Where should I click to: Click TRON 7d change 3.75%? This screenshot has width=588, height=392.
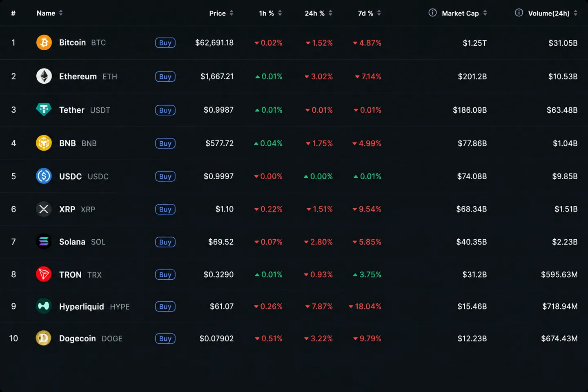click(x=367, y=274)
